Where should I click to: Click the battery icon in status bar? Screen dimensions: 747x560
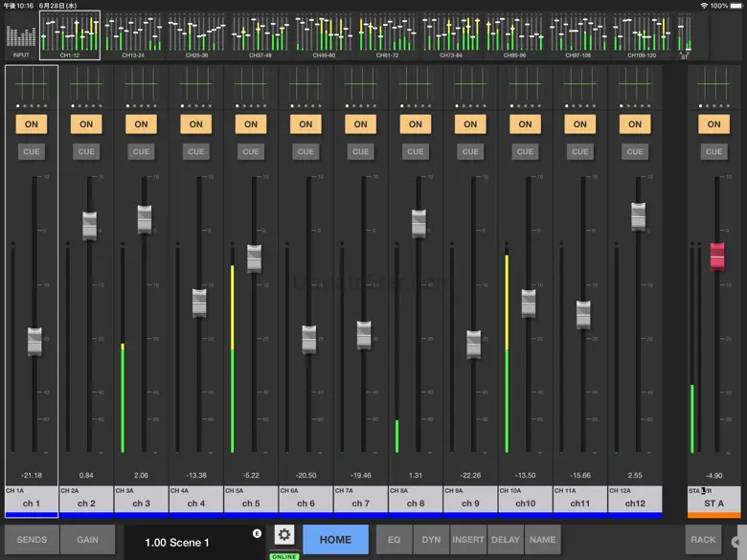coord(736,6)
